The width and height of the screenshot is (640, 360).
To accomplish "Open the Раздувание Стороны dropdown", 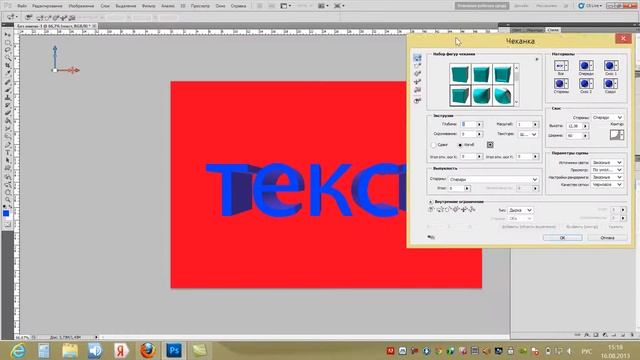I will click(x=493, y=179).
